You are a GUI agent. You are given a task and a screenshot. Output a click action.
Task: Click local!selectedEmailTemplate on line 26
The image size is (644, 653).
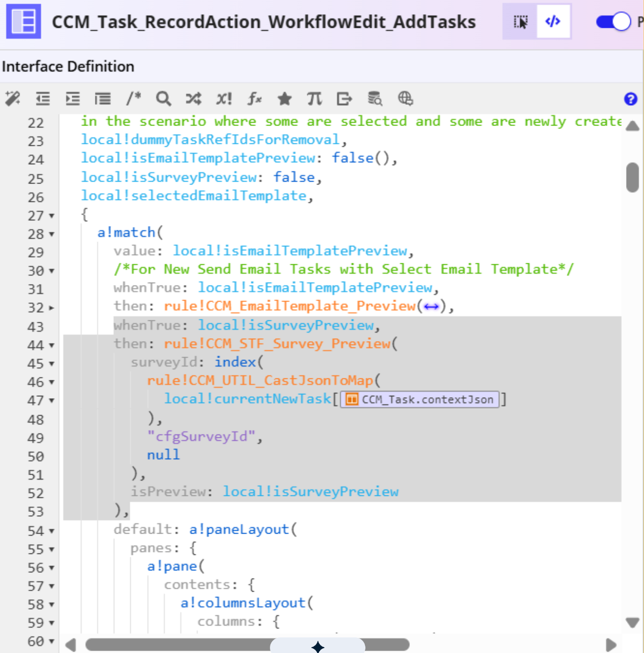coord(194,195)
